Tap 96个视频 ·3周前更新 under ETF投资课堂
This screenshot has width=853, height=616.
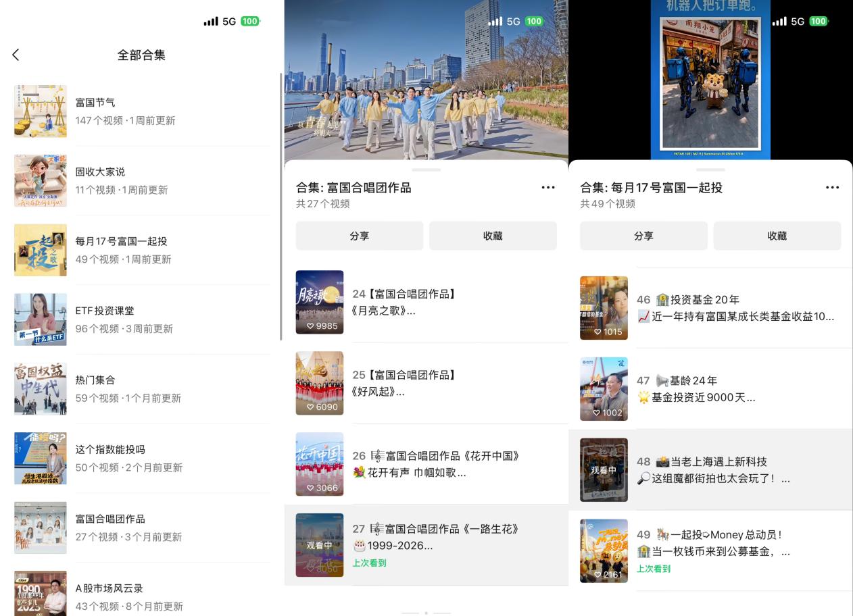click(124, 329)
